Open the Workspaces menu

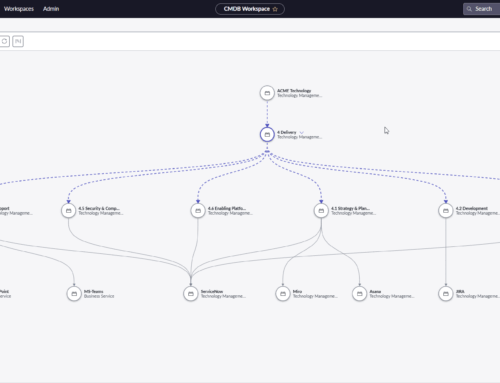pyautogui.click(x=19, y=9)
